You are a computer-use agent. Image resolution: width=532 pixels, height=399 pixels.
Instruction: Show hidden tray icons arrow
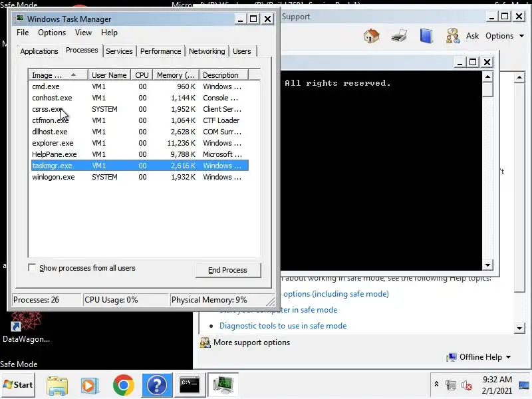pos(437,384)
